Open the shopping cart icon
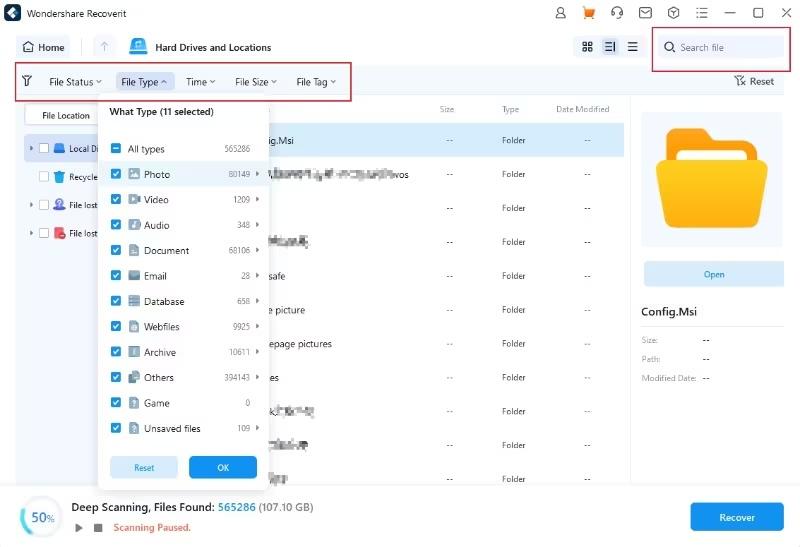 pyautogui.click(x=589, y=13)
